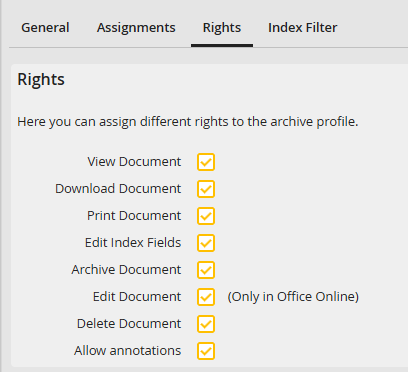The height and width of the screenshot is (372, 408).
Task: Click the 'Here you can assign different rights' description
Action: [188, 122]
